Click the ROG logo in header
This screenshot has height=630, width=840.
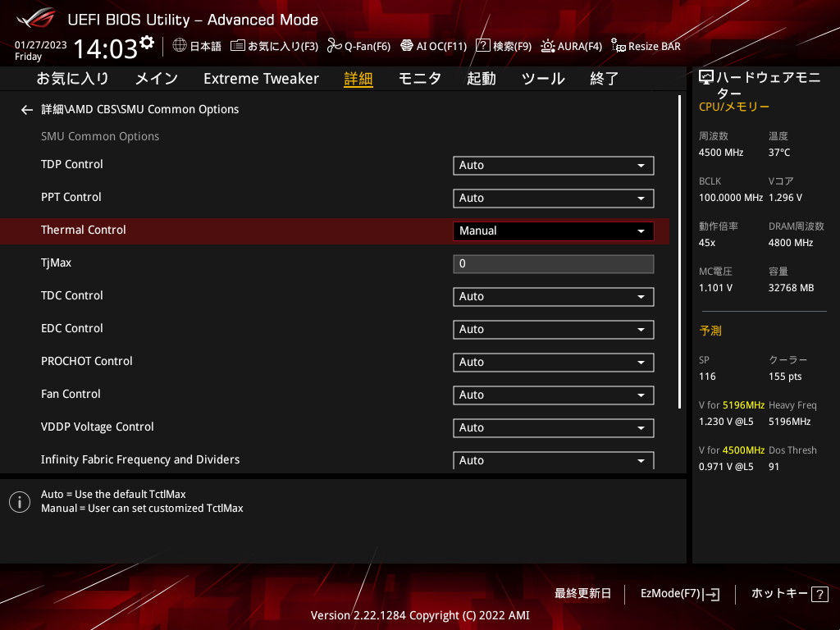[x=35, y=18]
